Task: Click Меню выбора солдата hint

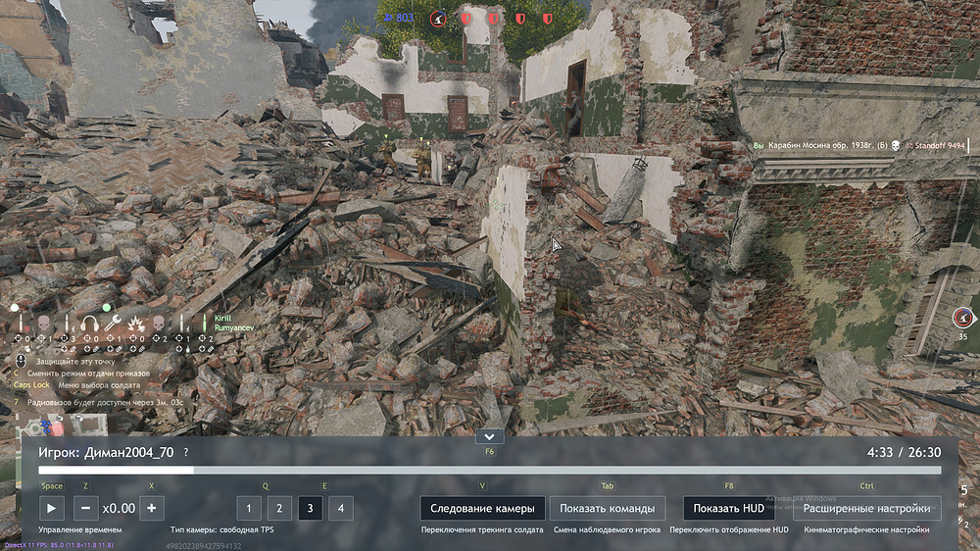Action: click(x=99, y=385)
